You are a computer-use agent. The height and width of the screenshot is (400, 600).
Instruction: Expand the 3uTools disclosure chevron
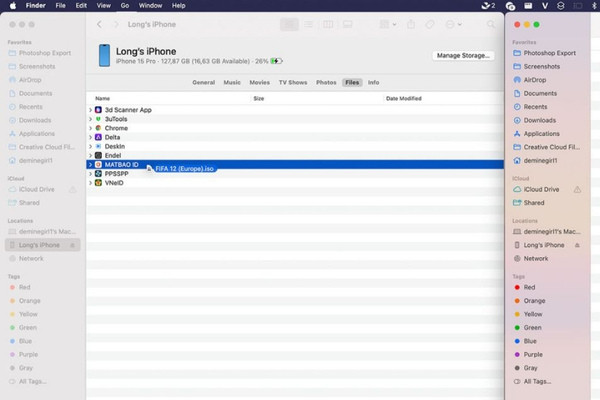pyautogui.click(x=91, y=119)
